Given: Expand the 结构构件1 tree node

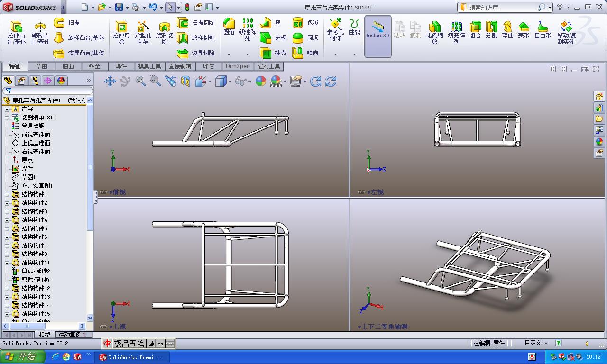Looking at the screenshot, I should coord(7,194).
